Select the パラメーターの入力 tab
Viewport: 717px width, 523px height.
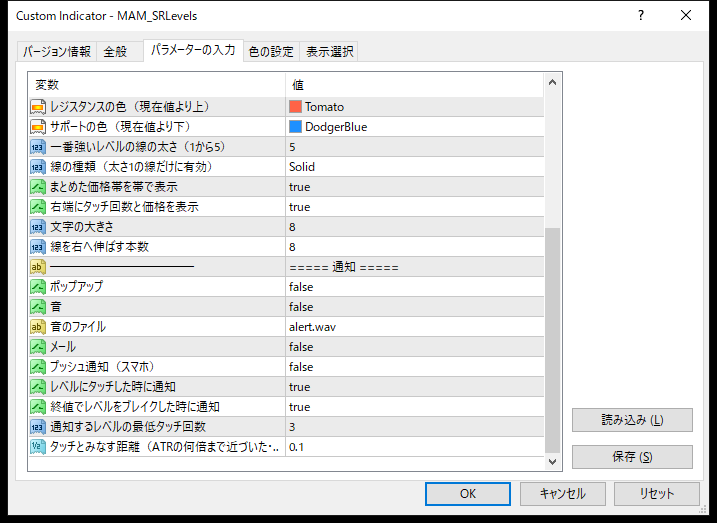click(193, 50)
